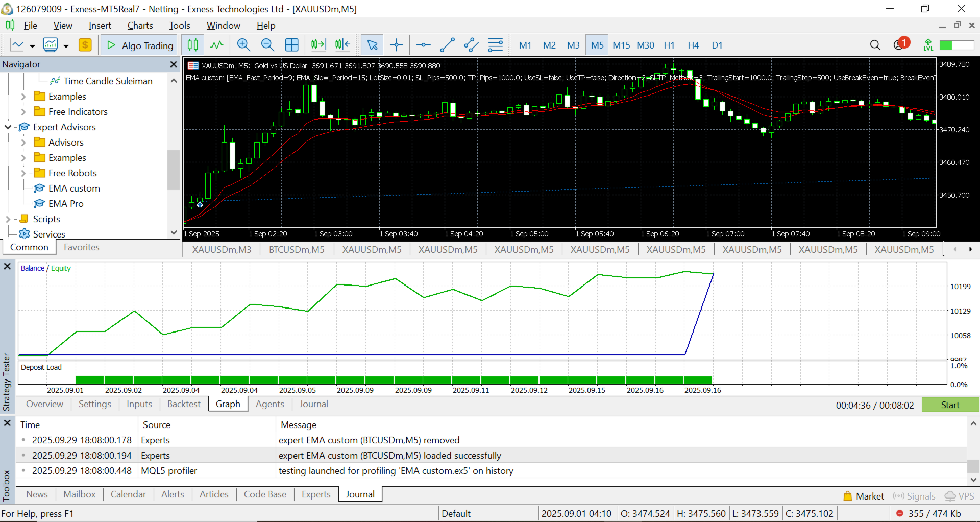
Task: Click the Zoom Out chart icon
Action: [267, 45]
